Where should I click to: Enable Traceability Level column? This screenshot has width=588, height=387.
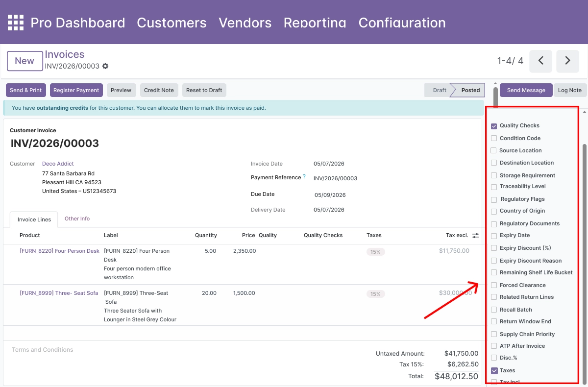tap(494, 187)
